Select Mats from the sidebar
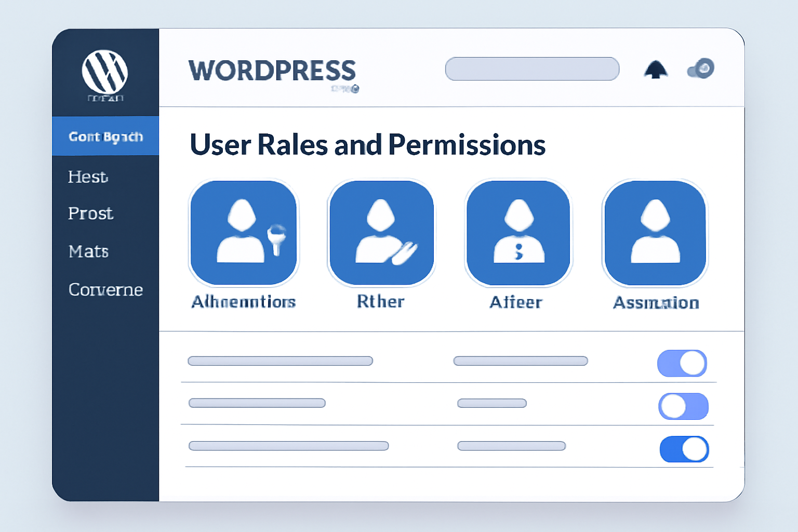The width and height of the screenshot is (798, 532). coord(88,251)
